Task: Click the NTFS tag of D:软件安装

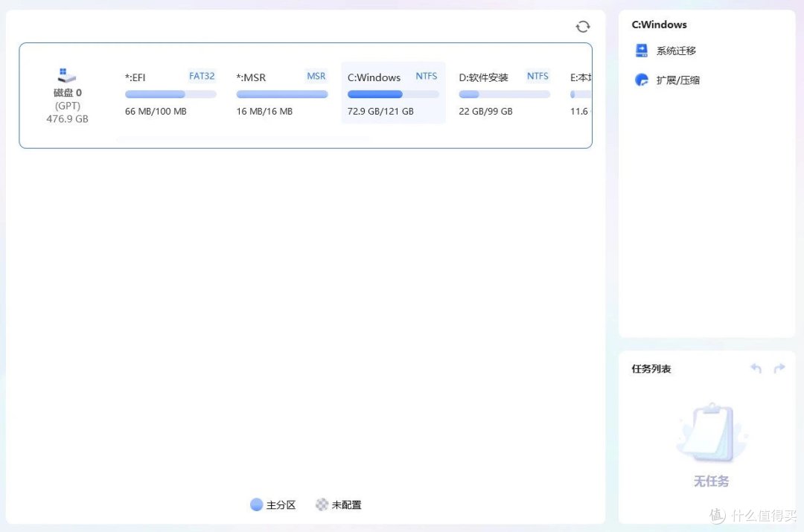Action: click(537, 76)
